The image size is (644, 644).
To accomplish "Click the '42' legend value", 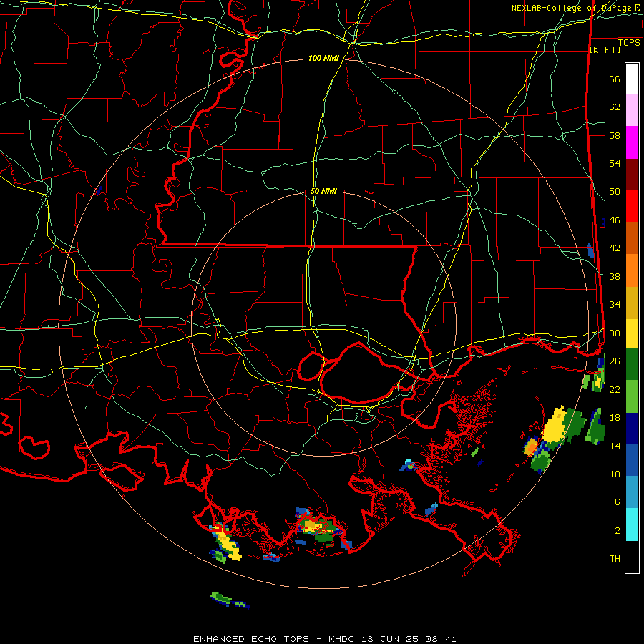I will point(615,248).
